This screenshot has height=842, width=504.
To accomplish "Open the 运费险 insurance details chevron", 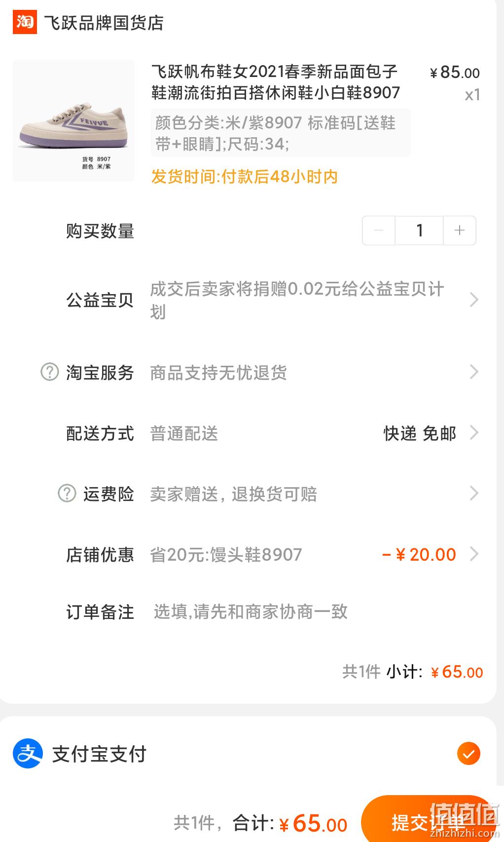I will (x=474, y=493).
